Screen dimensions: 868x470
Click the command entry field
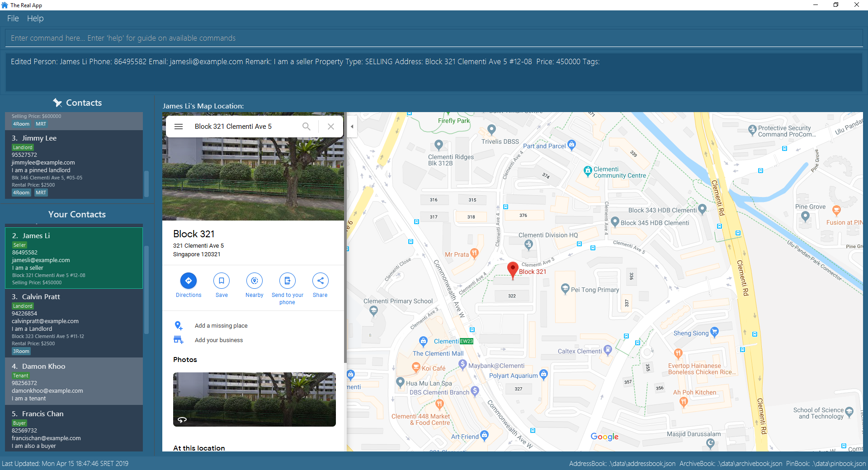(434, 38)
